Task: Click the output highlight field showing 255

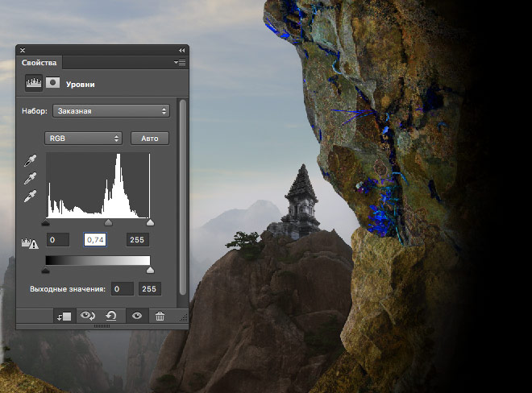Action: pyautogui.click(x=149, y=289)
